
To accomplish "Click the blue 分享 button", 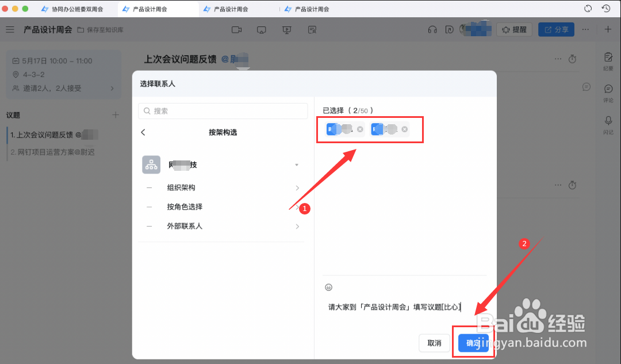I will pos(556,30).
